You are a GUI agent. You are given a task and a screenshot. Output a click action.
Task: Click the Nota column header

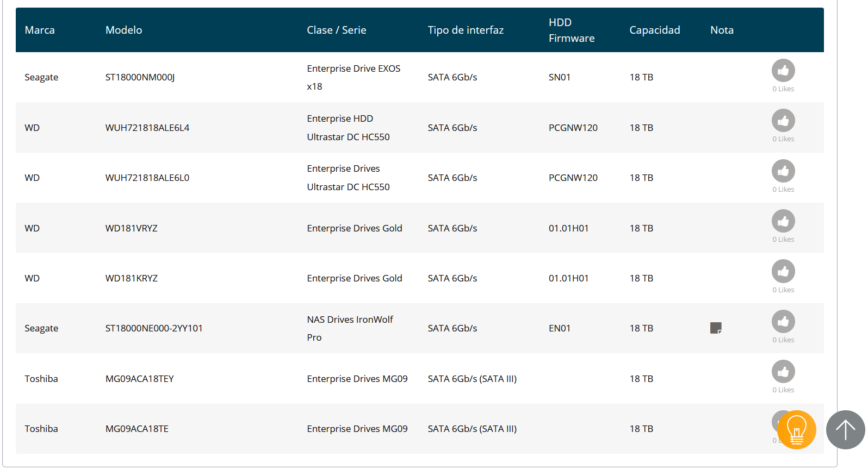tap(722, 30)
